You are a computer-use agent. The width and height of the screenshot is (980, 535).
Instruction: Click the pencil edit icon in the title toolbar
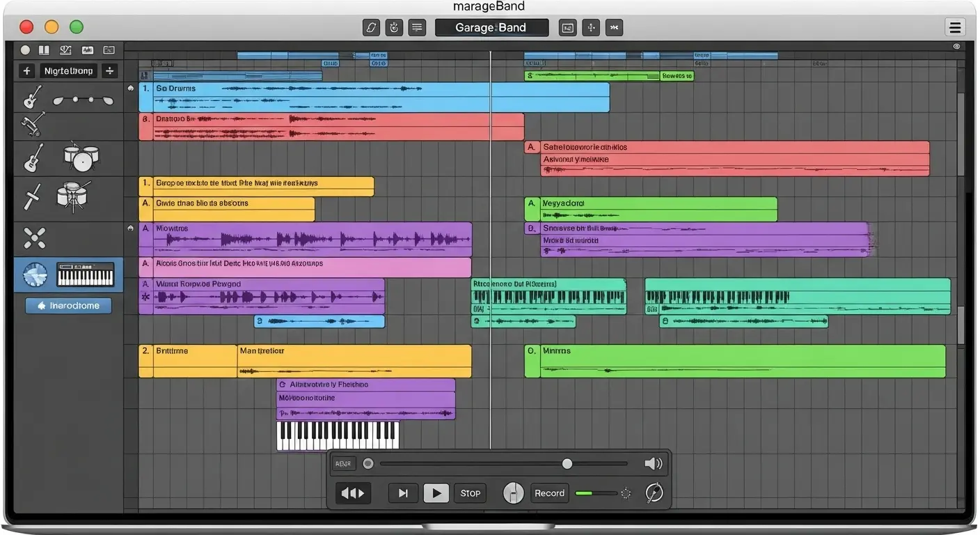371,28
